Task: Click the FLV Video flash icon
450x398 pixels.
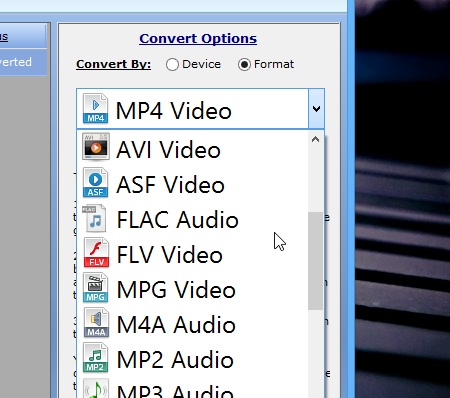Action: click(x=96, y=253)
